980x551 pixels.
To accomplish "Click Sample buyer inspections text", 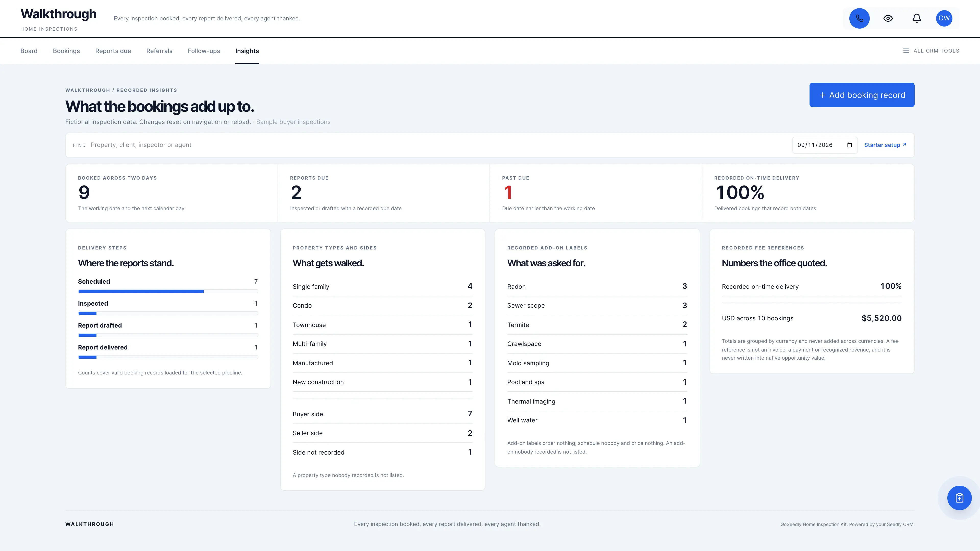I will tap(293, 122).
